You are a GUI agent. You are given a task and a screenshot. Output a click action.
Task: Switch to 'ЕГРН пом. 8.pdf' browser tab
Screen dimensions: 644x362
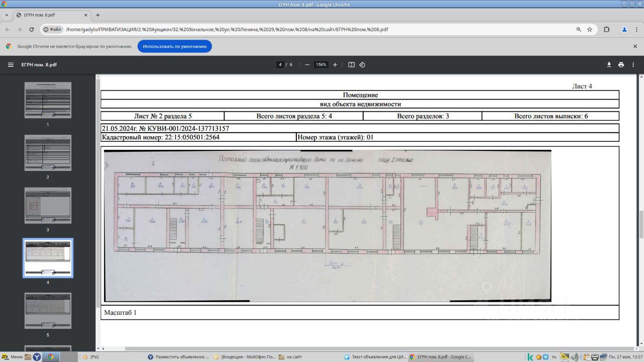[x=50, y=15]
